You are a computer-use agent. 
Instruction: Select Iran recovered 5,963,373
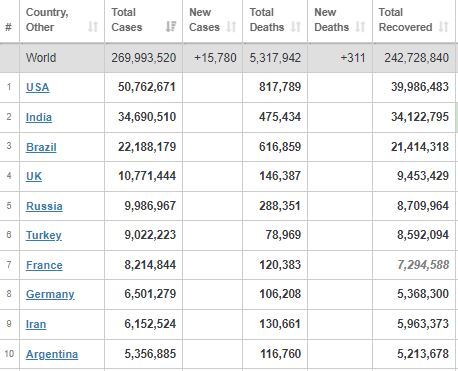tap(423, 324)
